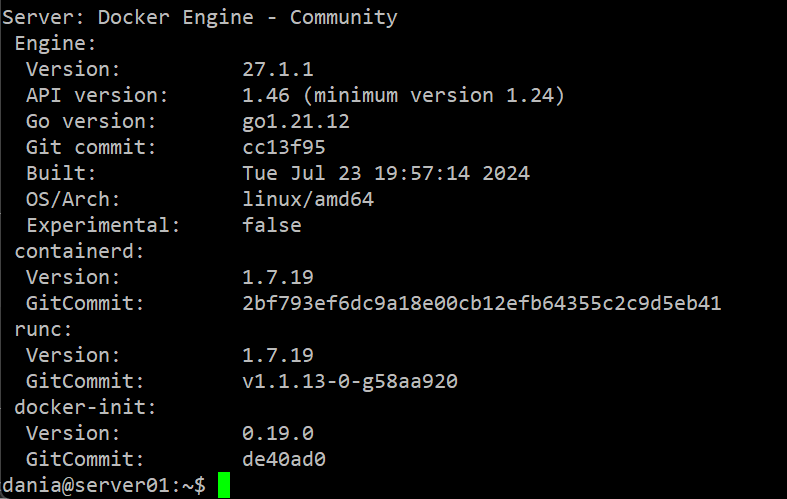Click the long containerd GitCommit hash
The width and height of the screenshot is (787, 499).
click(482, 303)
